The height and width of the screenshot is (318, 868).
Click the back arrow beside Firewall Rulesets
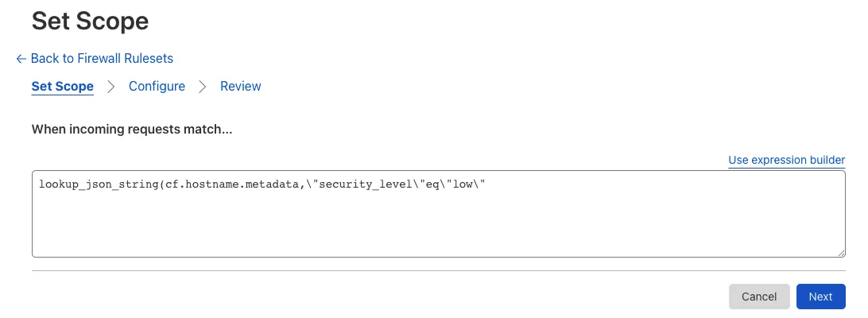coord(21,59)
